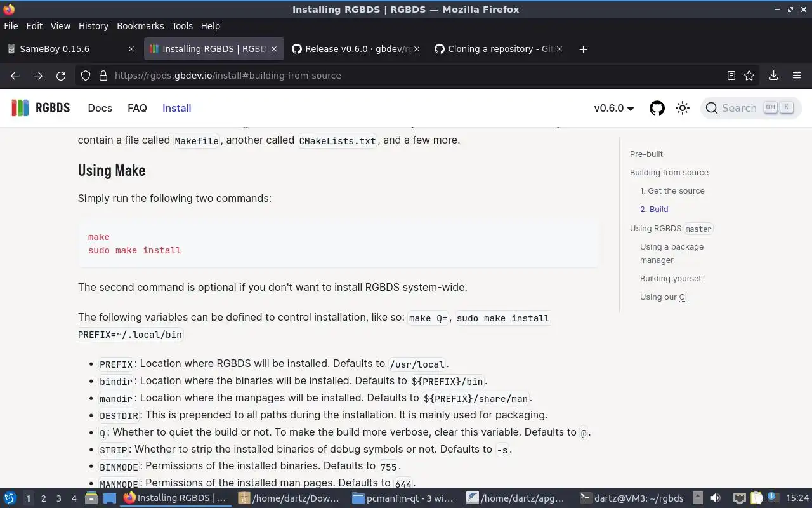Image resolution: width=812 pixels, height=508 pixels.
Task: Open a new browser tab
Action: [x=583, y=49]
